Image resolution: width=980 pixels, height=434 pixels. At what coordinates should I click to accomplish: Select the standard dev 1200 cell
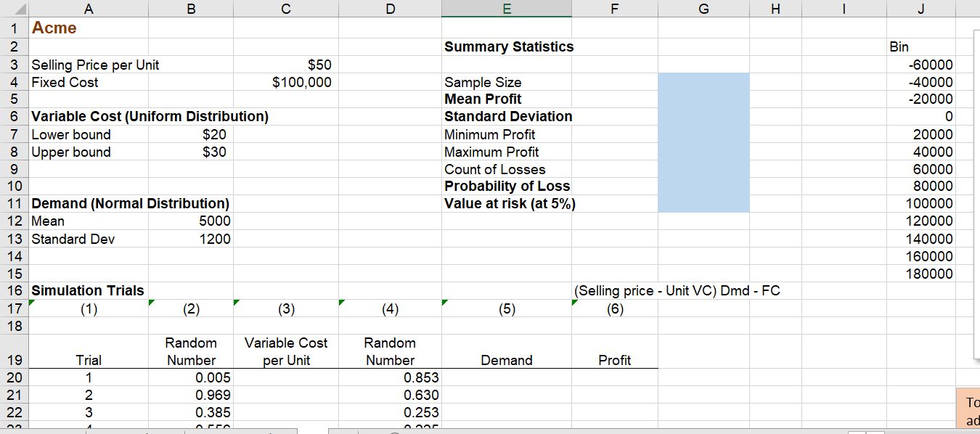191,239
